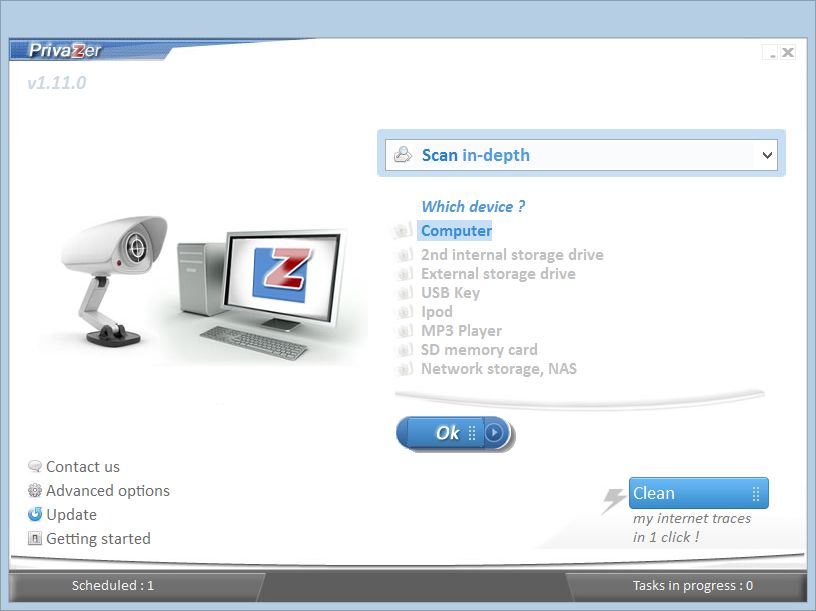
Task: Click the 'Which device ?' heading
Action: pyautogui.click(x=473, y=207)
